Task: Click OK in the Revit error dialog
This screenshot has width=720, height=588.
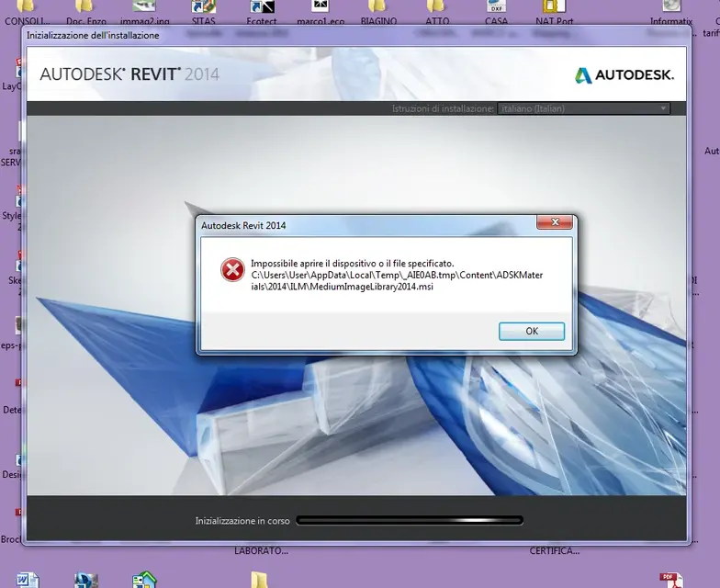Action: pos(531,331)
